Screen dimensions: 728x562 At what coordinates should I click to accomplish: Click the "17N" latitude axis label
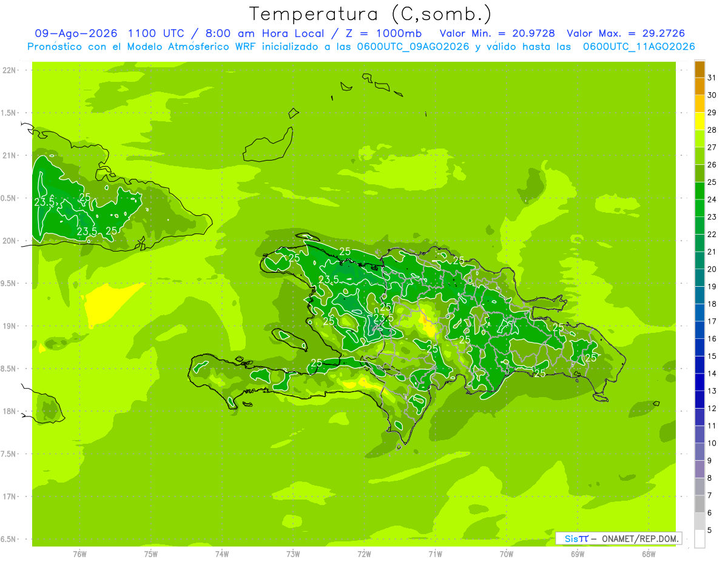tap(9, 497)
